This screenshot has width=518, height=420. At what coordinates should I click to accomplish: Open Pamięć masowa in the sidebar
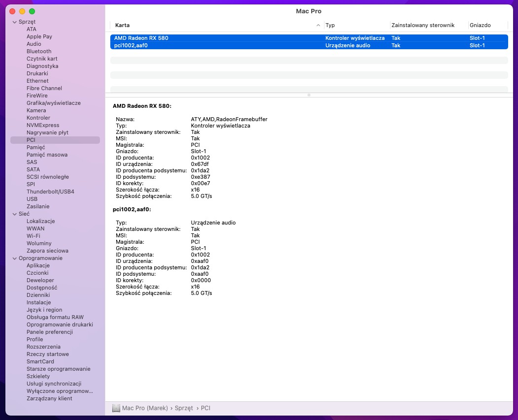click(47, 155)
